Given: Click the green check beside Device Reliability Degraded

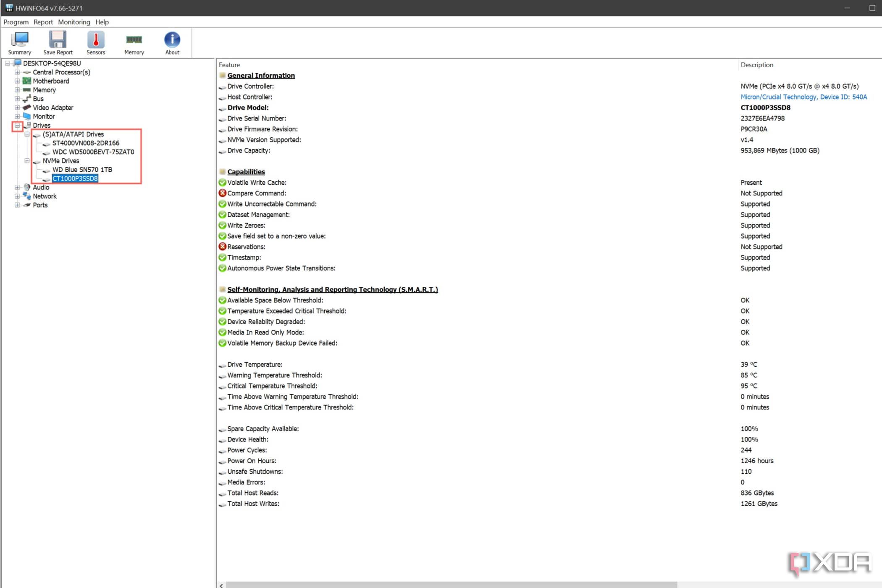Looking at the screenshot, I should pos(223,322).
